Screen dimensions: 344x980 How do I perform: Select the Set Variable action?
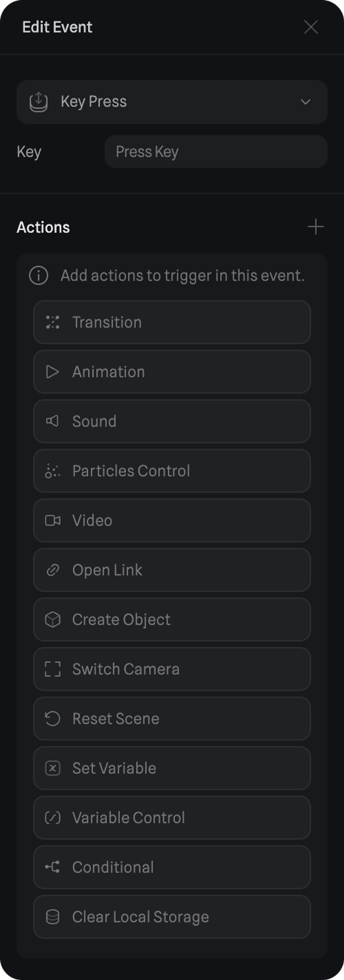pos(172,768)
